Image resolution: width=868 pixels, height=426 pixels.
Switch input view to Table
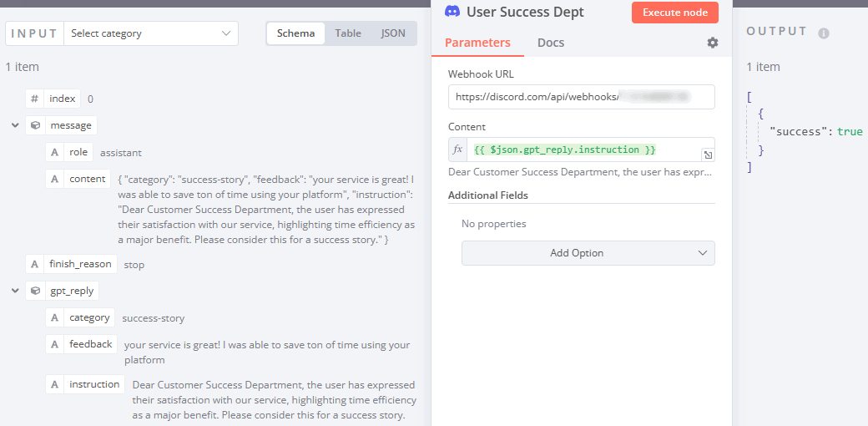(x=348, y=33)
